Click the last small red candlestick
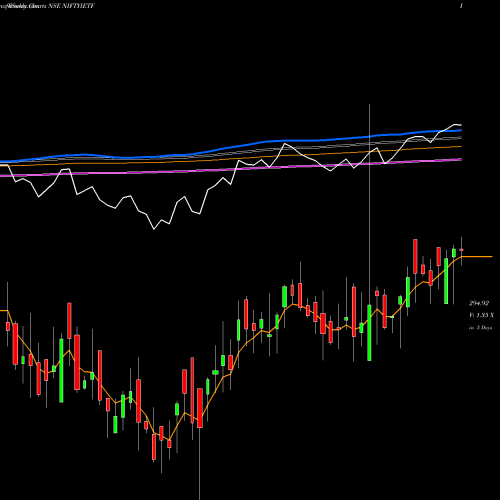500x500 pixels. pos(461,250)
